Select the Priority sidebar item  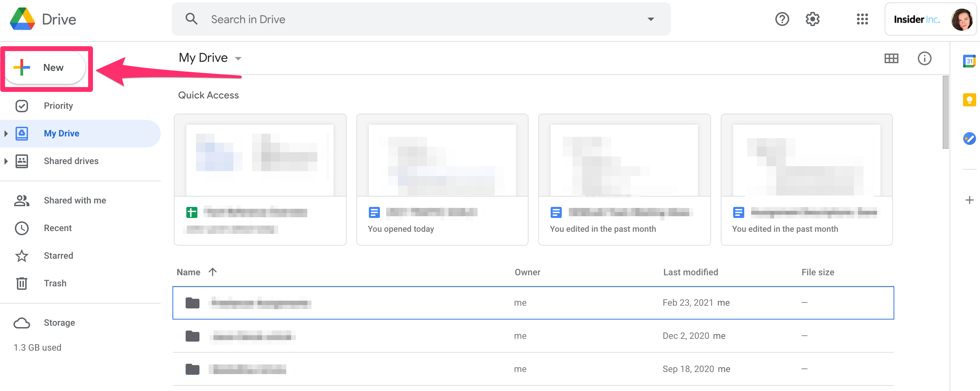[x=57, y=105]
